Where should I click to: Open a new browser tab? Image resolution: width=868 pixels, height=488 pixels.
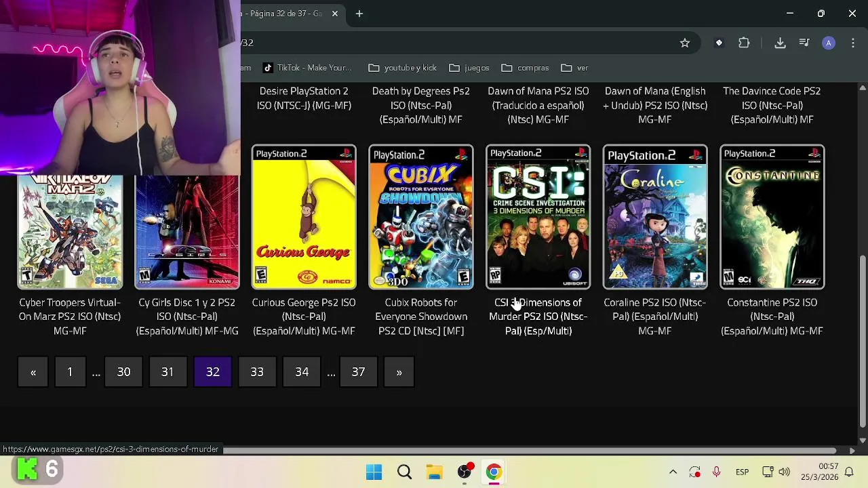359,14
